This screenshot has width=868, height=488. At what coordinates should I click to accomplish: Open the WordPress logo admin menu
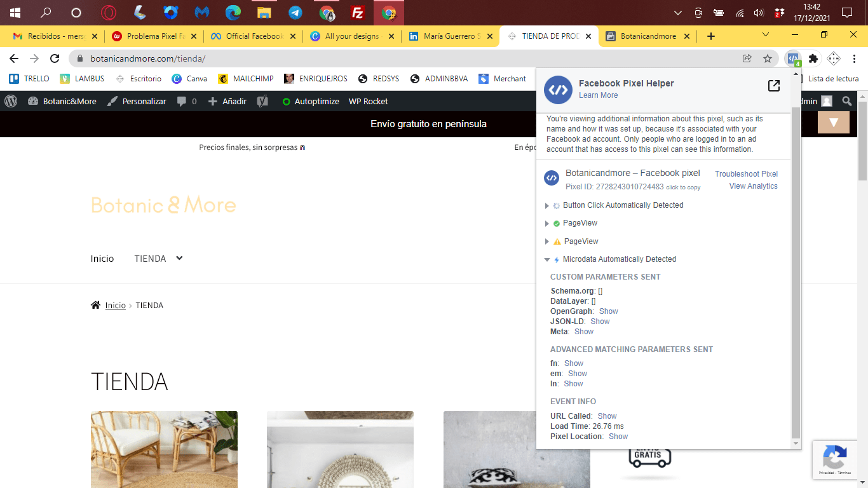pyautogui.click(x=11, y=101)
